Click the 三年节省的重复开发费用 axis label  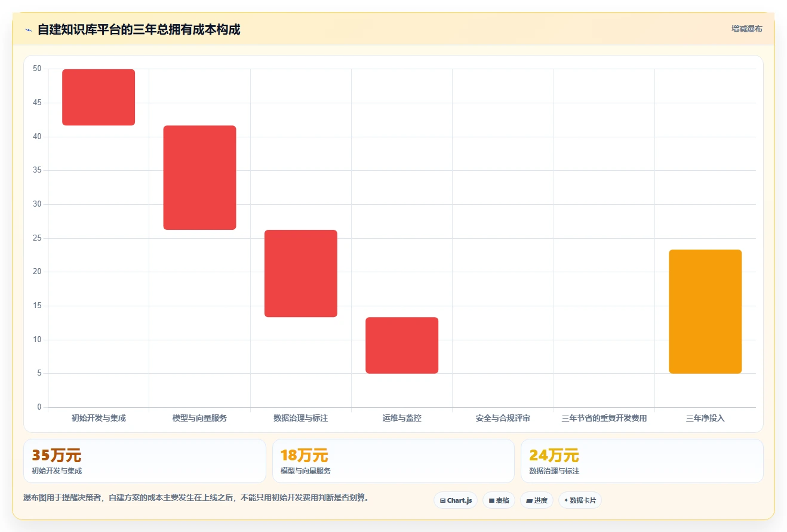pyautogui.click(x=604, y=418)
